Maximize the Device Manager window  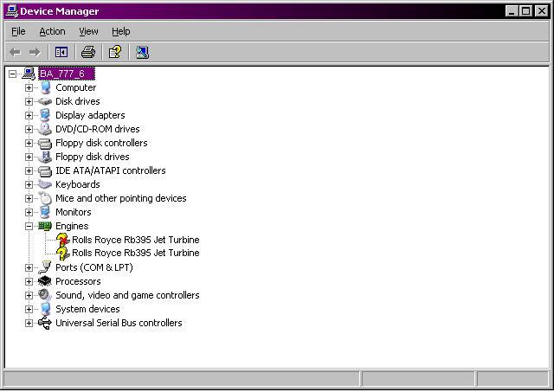[x=525, y=11]
